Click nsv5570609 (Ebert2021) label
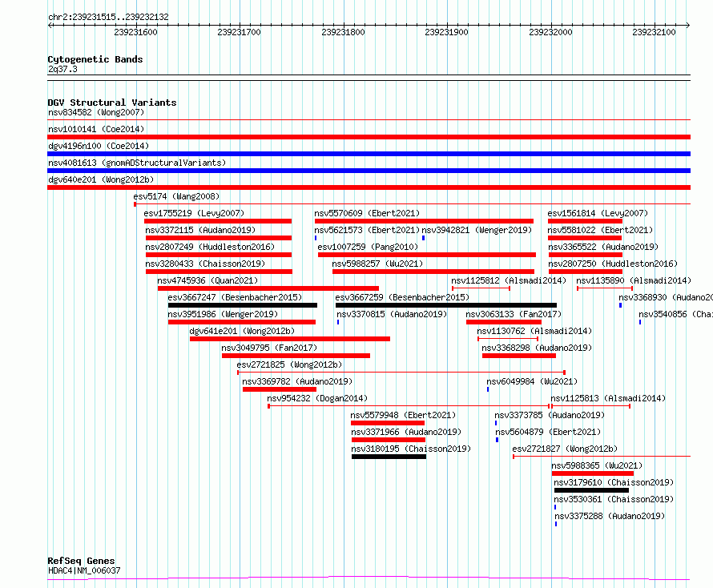 [x=367, y=213]
